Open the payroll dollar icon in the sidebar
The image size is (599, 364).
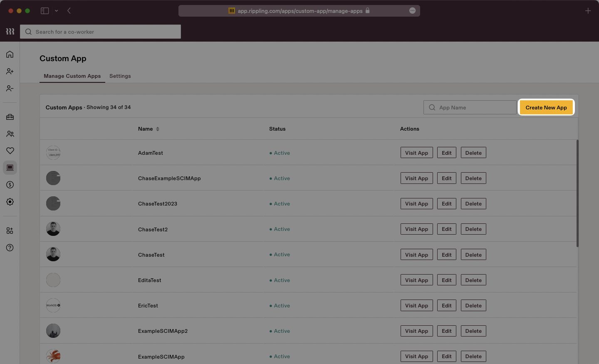(10, 185)
